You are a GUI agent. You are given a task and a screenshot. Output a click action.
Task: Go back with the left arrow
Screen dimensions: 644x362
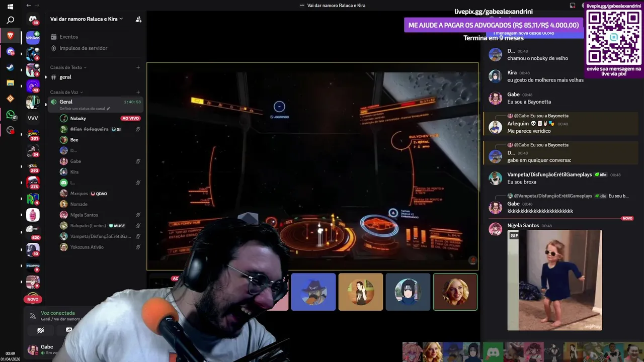click(29, 5)
